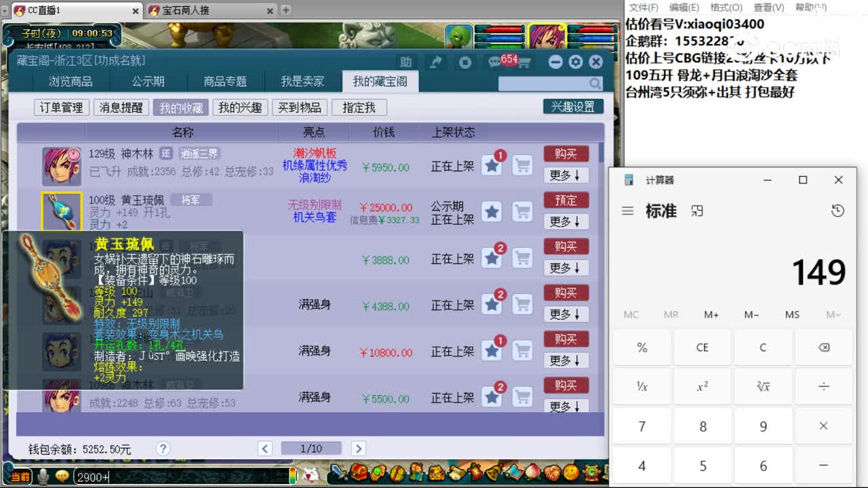Expand 更多 options for the 10800 listing

(x=566, y=360)
